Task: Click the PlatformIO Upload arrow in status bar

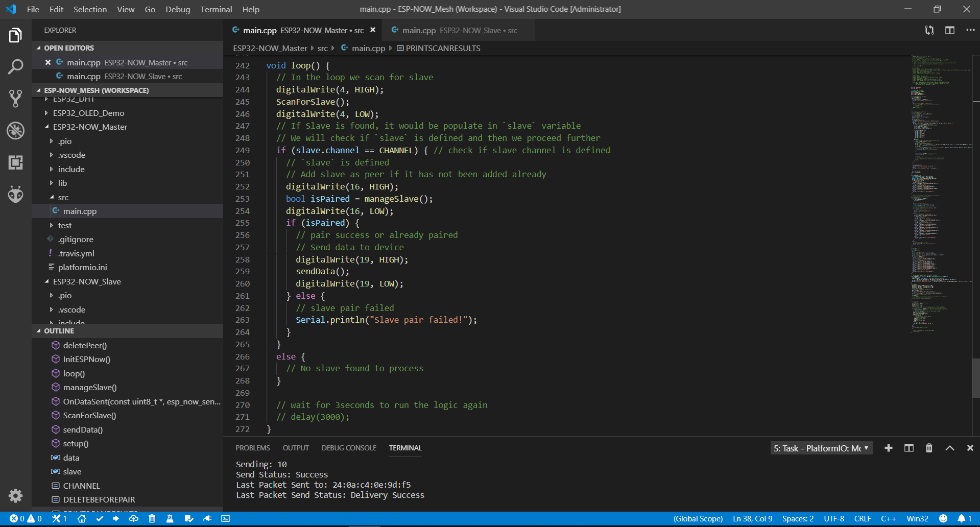Action: [116, 519]
